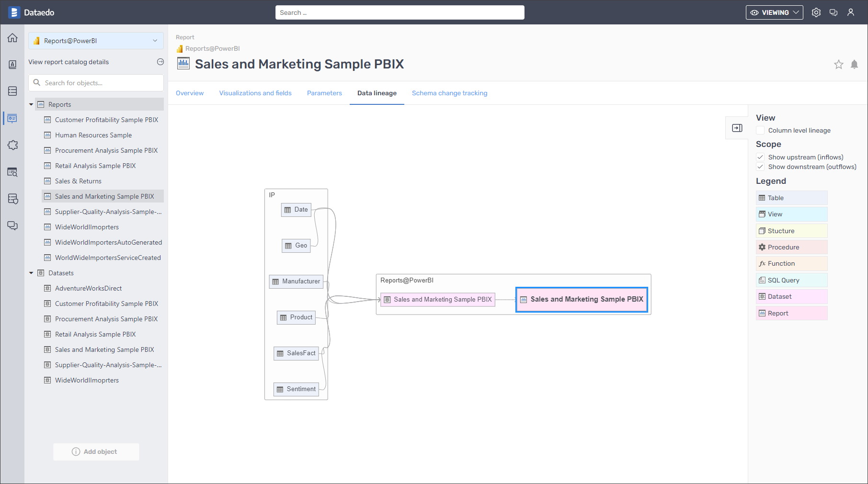Open the feedback chat icon in the sidebar
The image size is (868, 484).
click(x=12, y=225)
